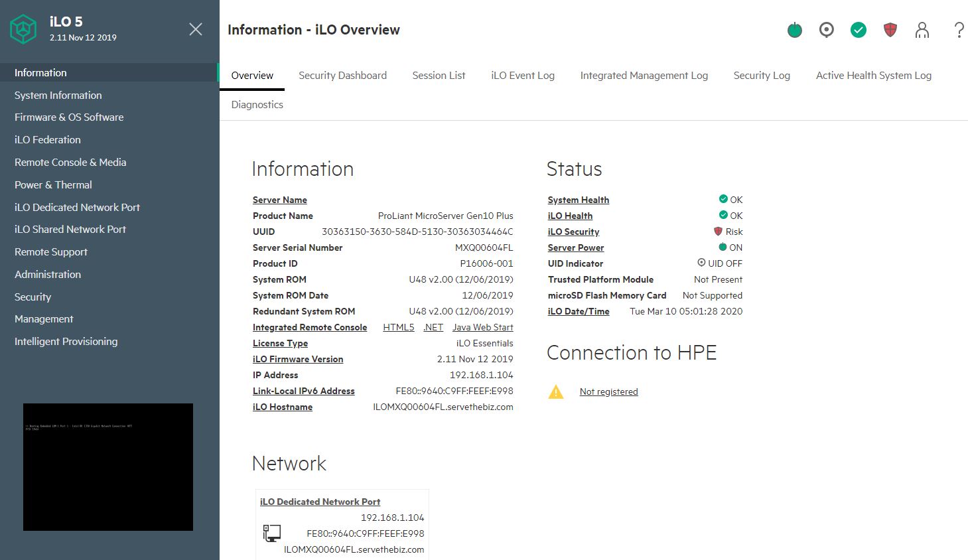Click the Not registered link

608,392
